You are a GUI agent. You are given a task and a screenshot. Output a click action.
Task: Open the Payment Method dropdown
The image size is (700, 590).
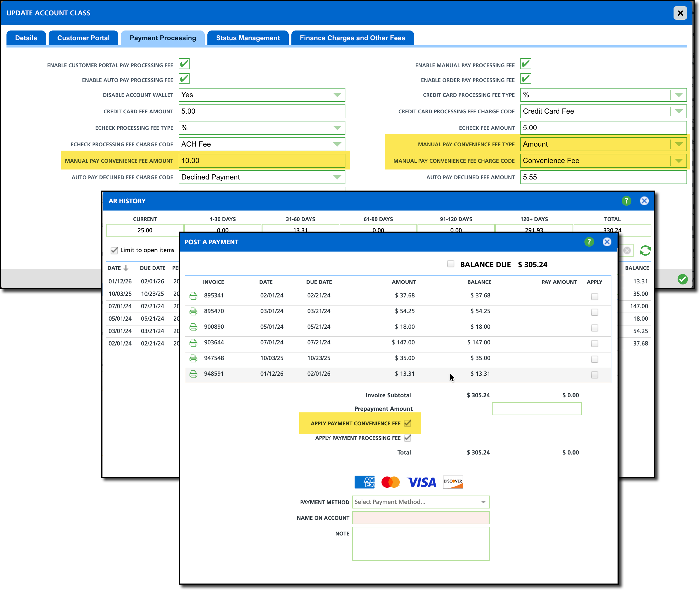point(420,502)
